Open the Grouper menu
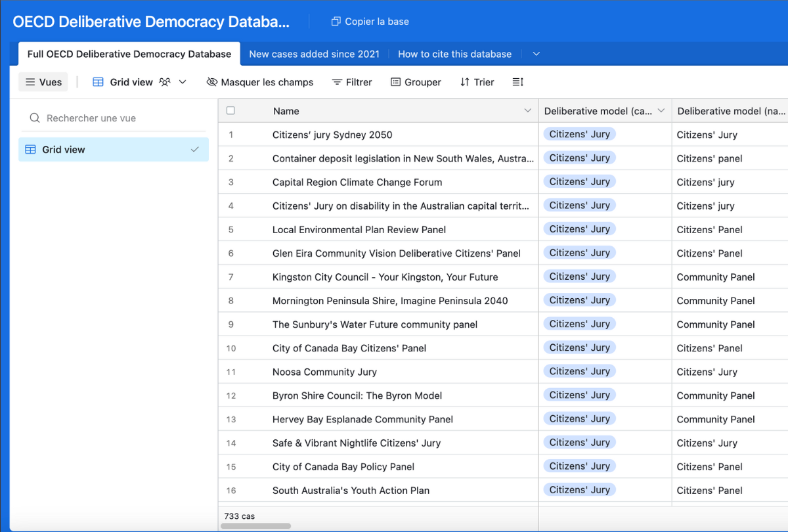 tap(416, 82)
